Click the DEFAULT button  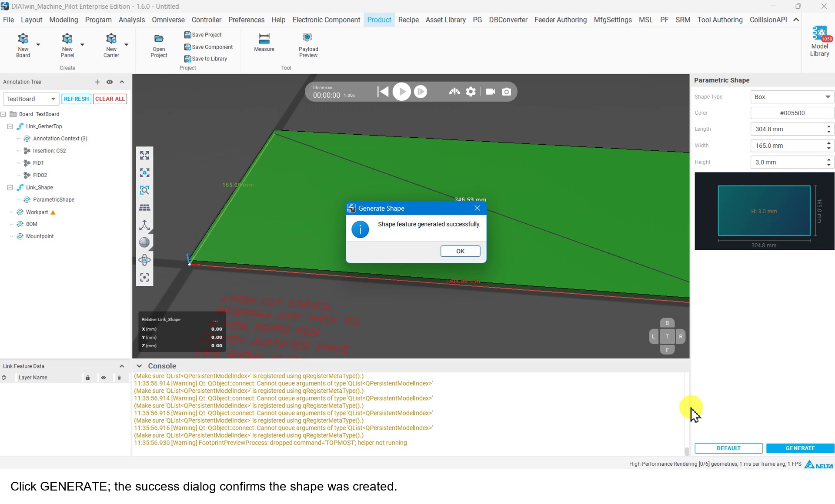pyautogui.click(x=728, y=448)
